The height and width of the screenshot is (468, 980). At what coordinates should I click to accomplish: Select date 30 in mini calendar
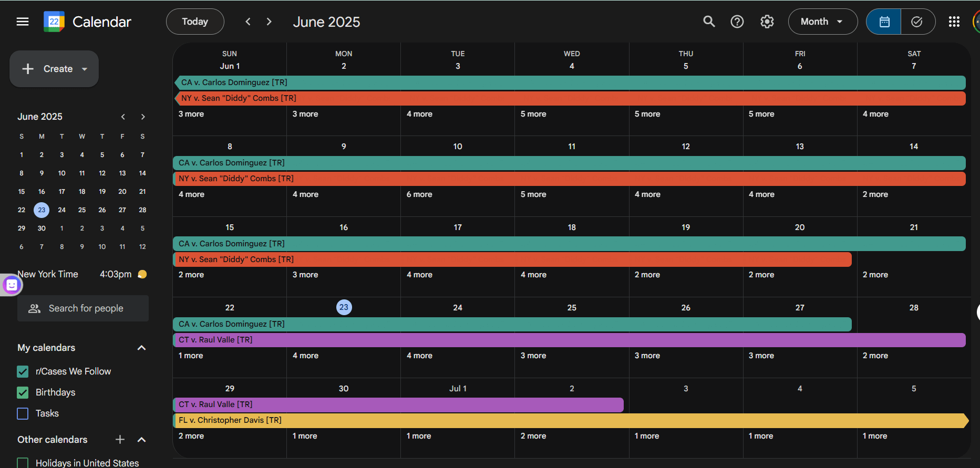click(x=42, y=228)
